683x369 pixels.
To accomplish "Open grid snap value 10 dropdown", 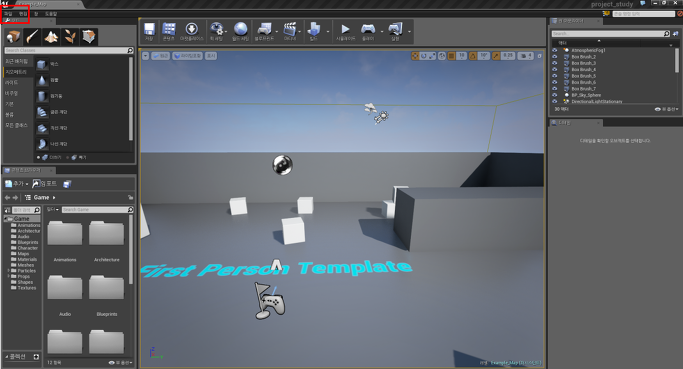I will click(461, 56).
